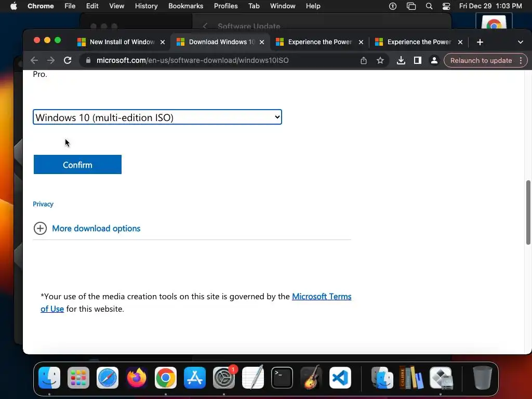Click the Confirm button
Viewport: 532px width, 399px height.
(x=77, y=165)
